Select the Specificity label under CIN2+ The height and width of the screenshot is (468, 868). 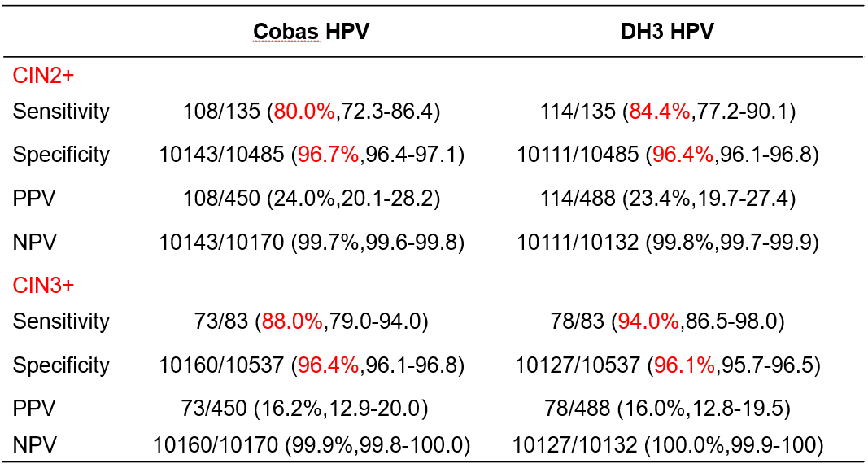(x=61, y=155)
